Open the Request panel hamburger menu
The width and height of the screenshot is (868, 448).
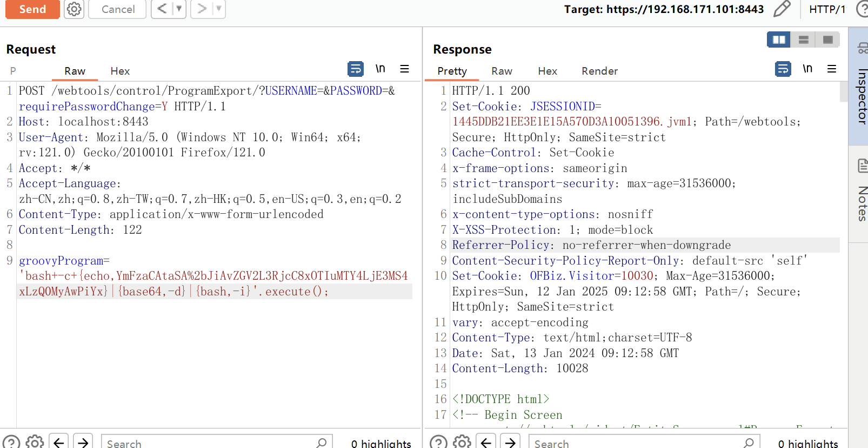(404, 69)
